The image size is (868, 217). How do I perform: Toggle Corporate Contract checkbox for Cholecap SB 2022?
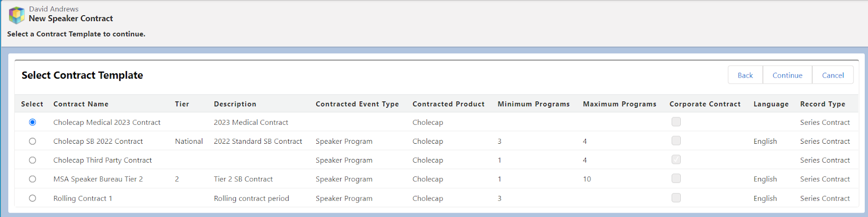click(x=676, y=141)
